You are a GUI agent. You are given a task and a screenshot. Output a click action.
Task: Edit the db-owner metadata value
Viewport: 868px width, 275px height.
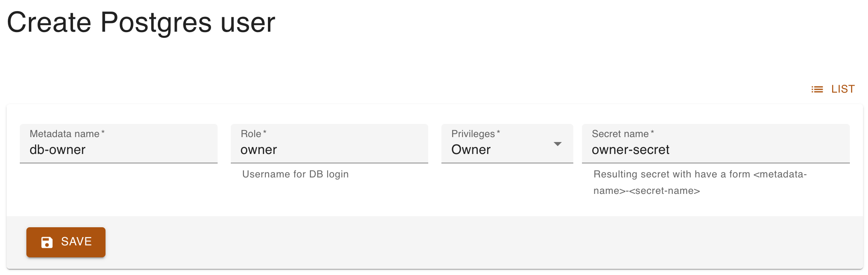pos(58,149)
